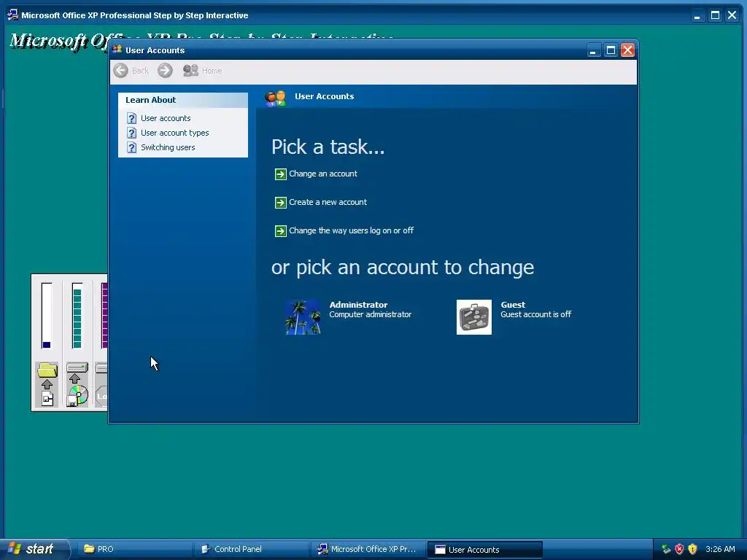Click the 'Learn About' panel header
Viewport: 747px width, 560px height.
click(x=183, y=100)
